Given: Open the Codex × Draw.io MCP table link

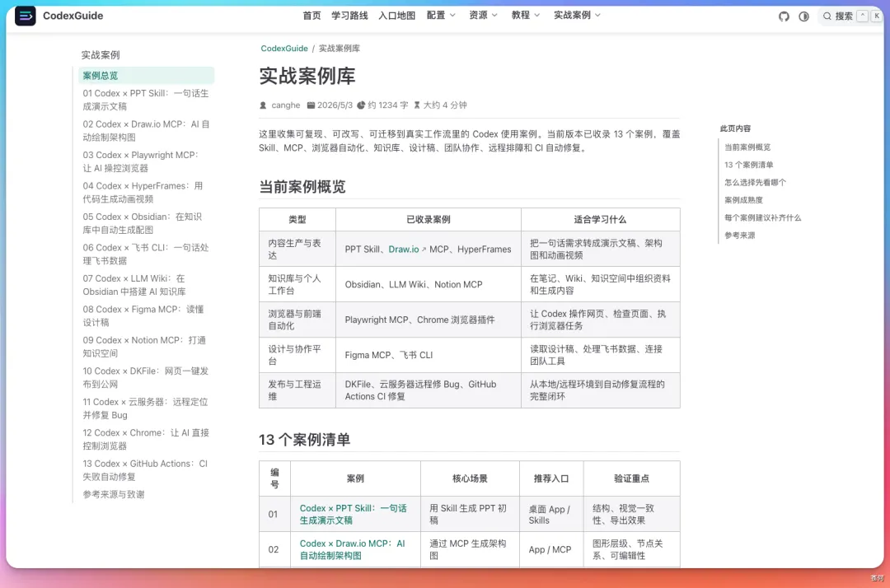Looking at the screenshot, I should [353, 549].
